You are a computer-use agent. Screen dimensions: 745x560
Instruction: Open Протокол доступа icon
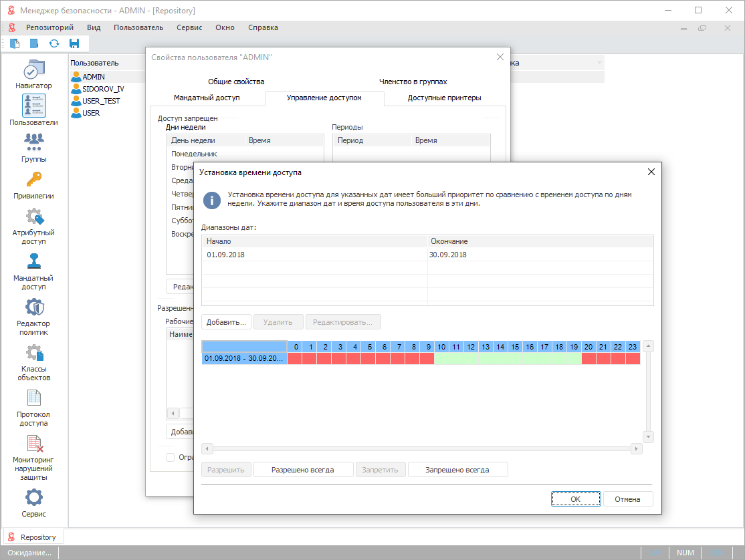click(x=33, y=398)
